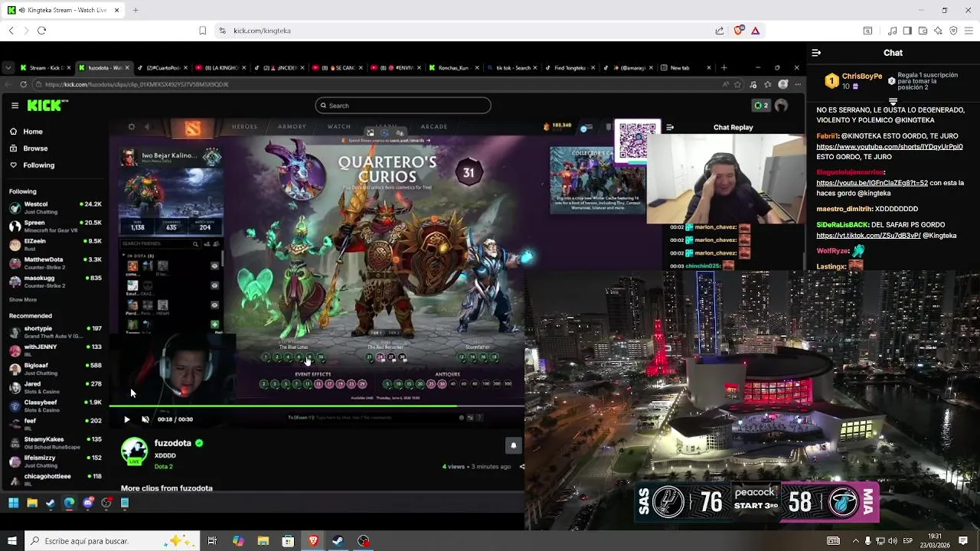Open the Windows Start button
This screenshot has height=551, width=980.
point(11,541)
